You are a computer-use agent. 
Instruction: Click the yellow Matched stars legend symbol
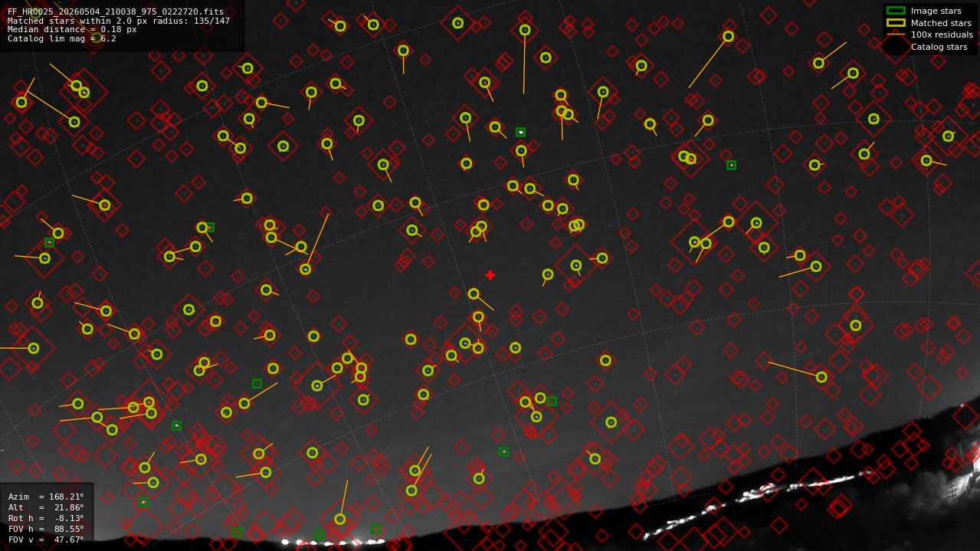point(896,23)
